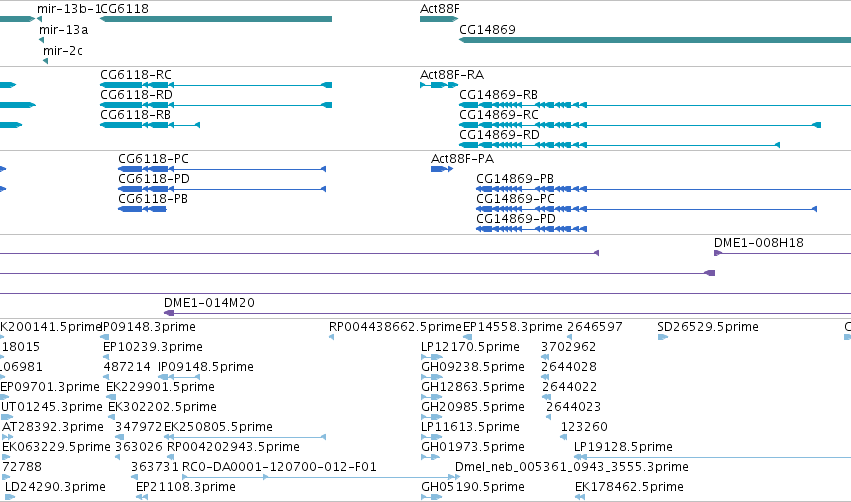Image resolution: width=851 pixels, height=502 pixels.
Task: Select EST RP004438662.5prime
Action: click(x=395, y=327)
